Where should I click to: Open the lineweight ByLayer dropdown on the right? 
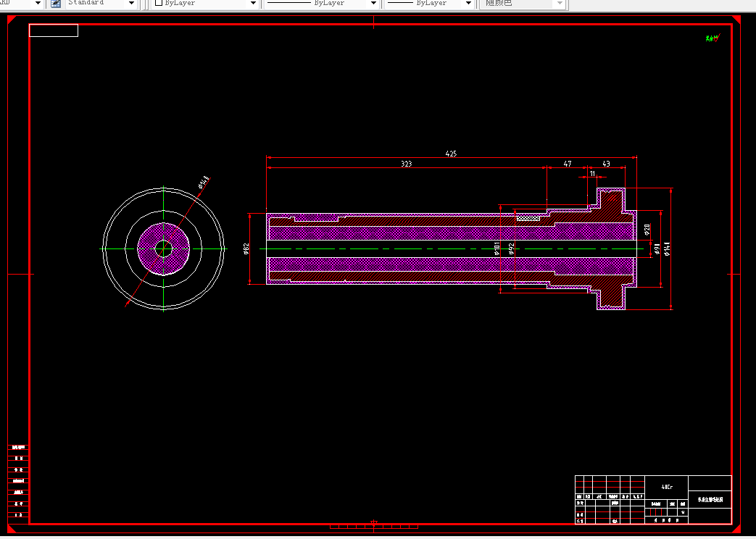pos(468,4)
